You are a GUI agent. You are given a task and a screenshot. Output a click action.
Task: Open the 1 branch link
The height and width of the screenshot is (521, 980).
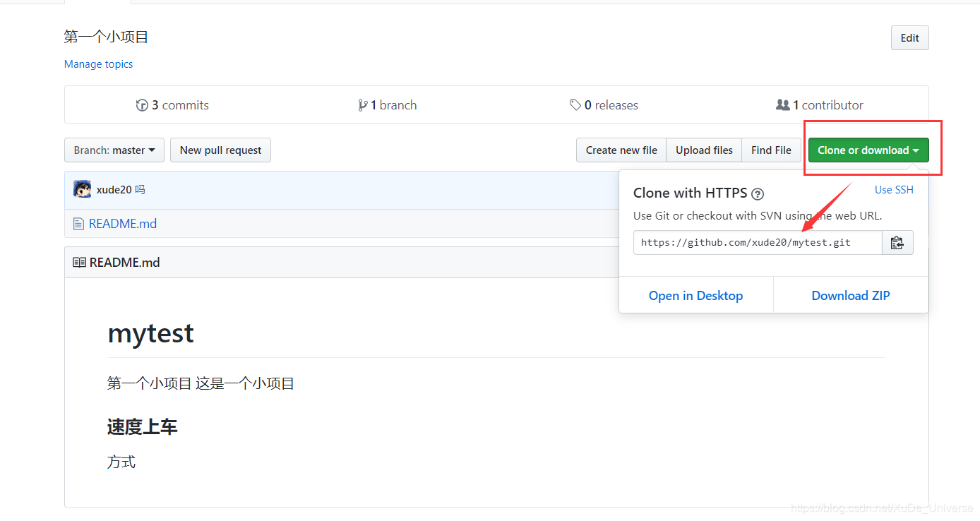[x=388, y=105]
